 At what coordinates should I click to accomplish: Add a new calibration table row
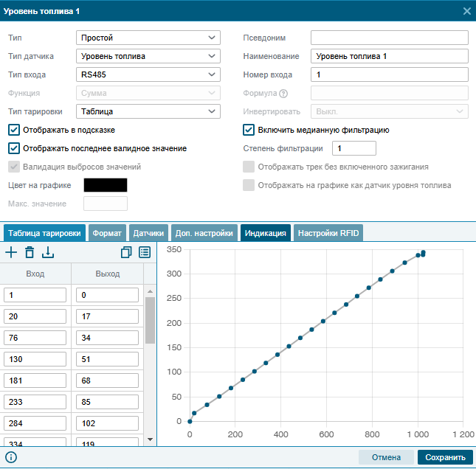pyautogui.click(x=11, y=252)
